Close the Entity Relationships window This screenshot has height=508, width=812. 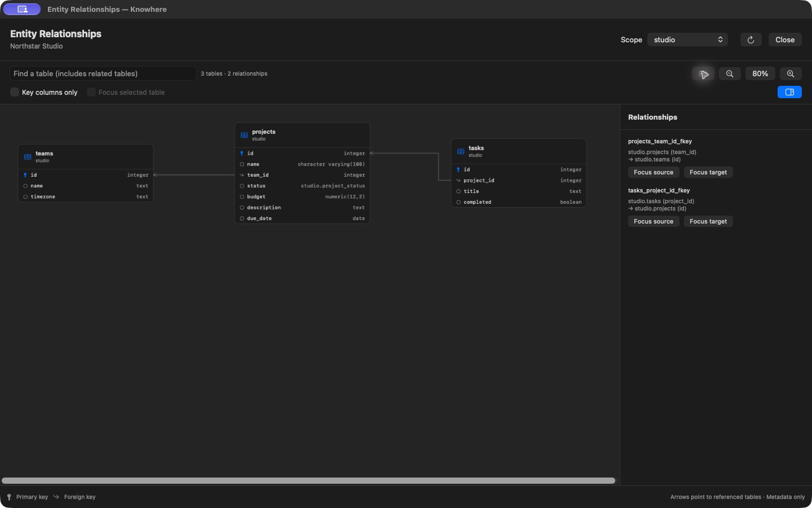[x=785, y=40]
